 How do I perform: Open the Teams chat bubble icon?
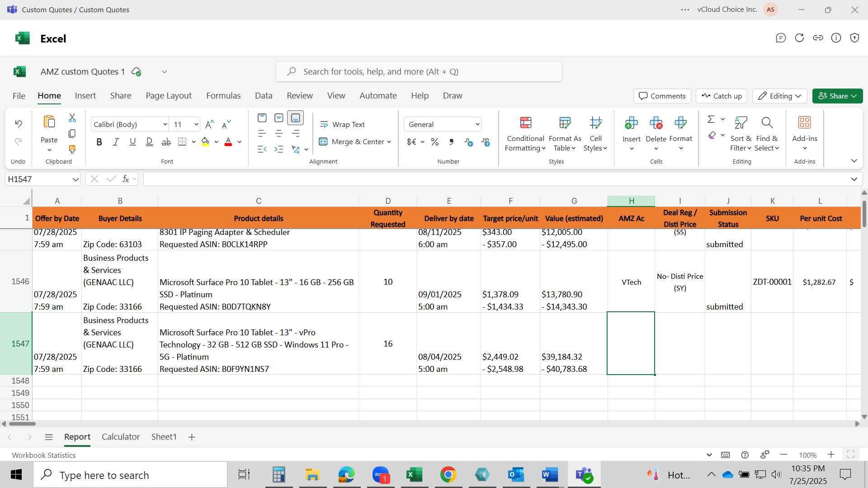(781, 38)
